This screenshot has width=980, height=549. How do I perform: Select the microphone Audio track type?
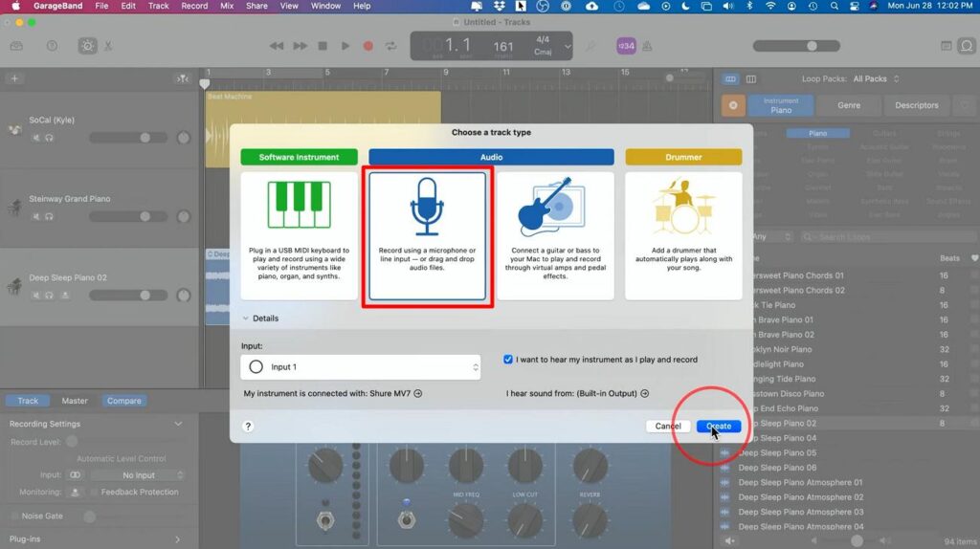coord(427,235)
